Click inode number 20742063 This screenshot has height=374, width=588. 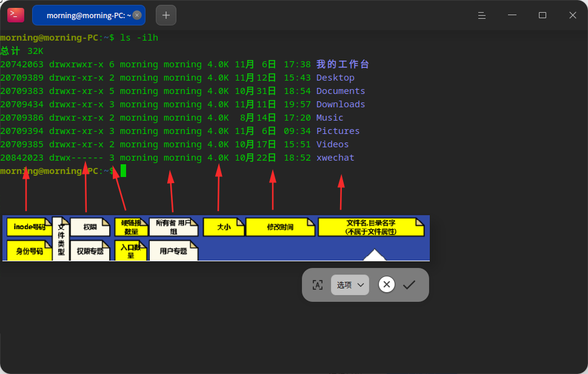click(x=22, y=64)
